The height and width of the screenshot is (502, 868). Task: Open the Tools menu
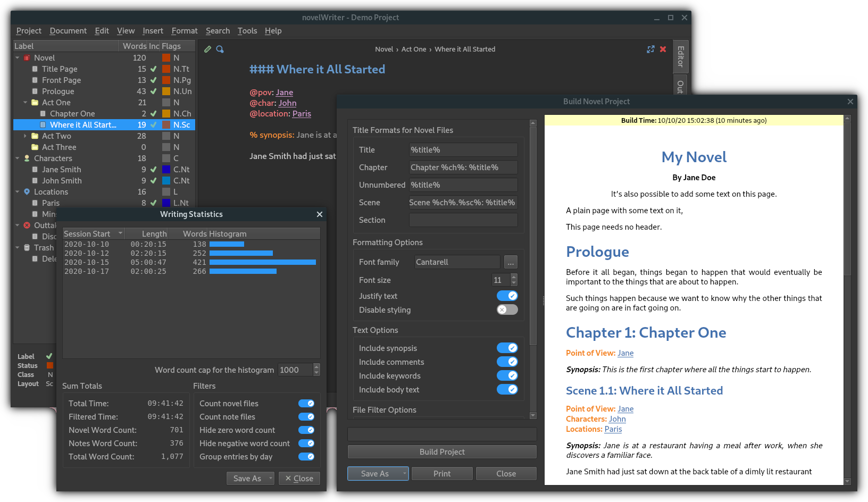pyautogui.click(x=247, y=31)
